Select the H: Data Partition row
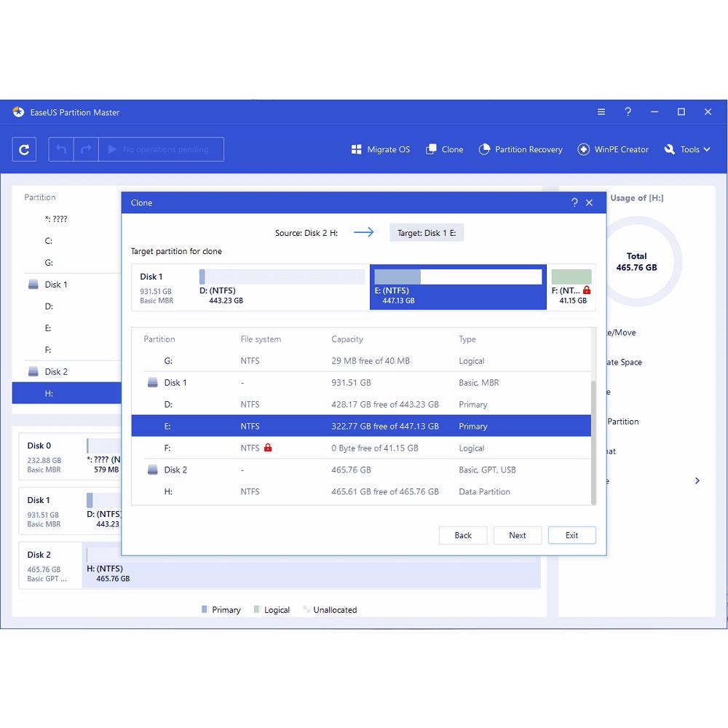 pyautogui.click(x=360, y=492)
